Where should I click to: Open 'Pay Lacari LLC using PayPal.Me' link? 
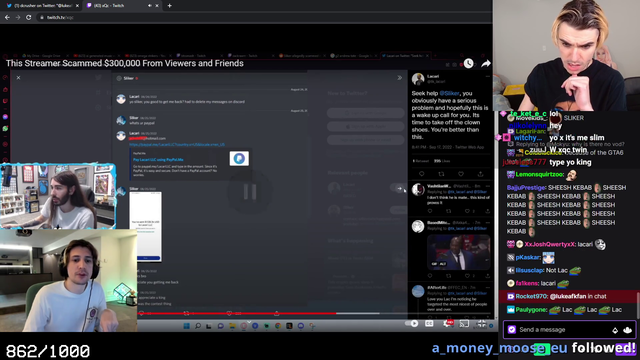coord(158,160)
